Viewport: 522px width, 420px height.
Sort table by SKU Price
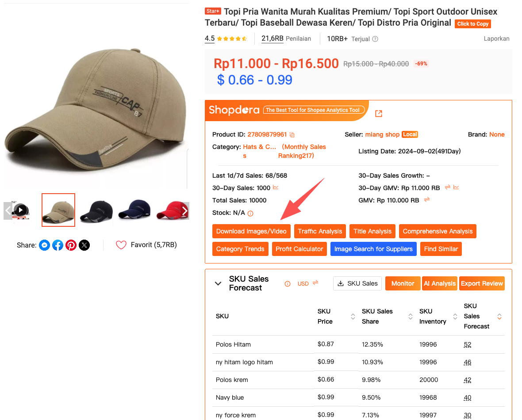point(353,317)
